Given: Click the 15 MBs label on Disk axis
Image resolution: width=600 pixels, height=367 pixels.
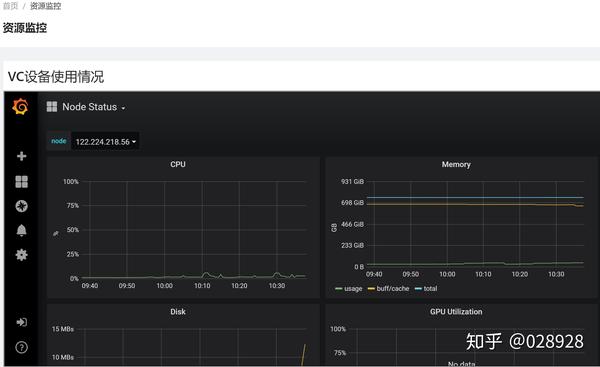Looking at the screenshot, I should [63, 329].
